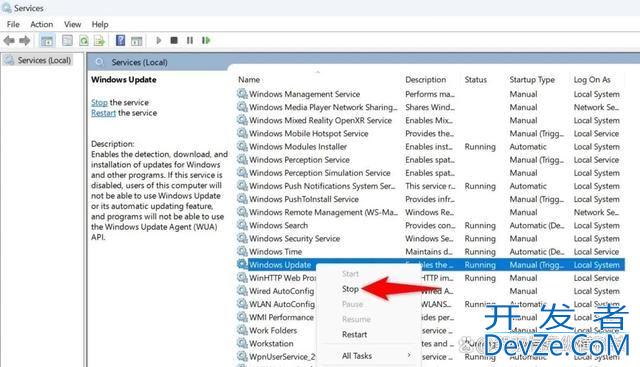Click the Restart Service toolbar icon
Screen dimensions: 640x367
pyautogui.click(x=206, y=40)
